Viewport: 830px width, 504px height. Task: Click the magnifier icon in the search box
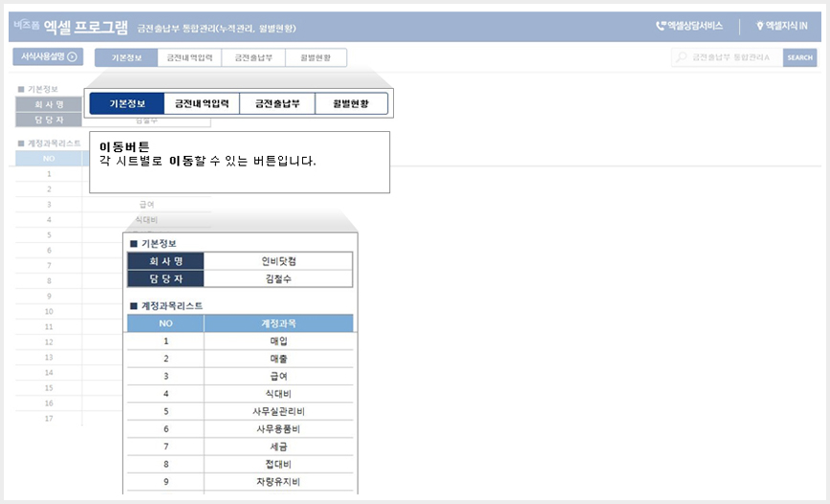click(682, 56)
